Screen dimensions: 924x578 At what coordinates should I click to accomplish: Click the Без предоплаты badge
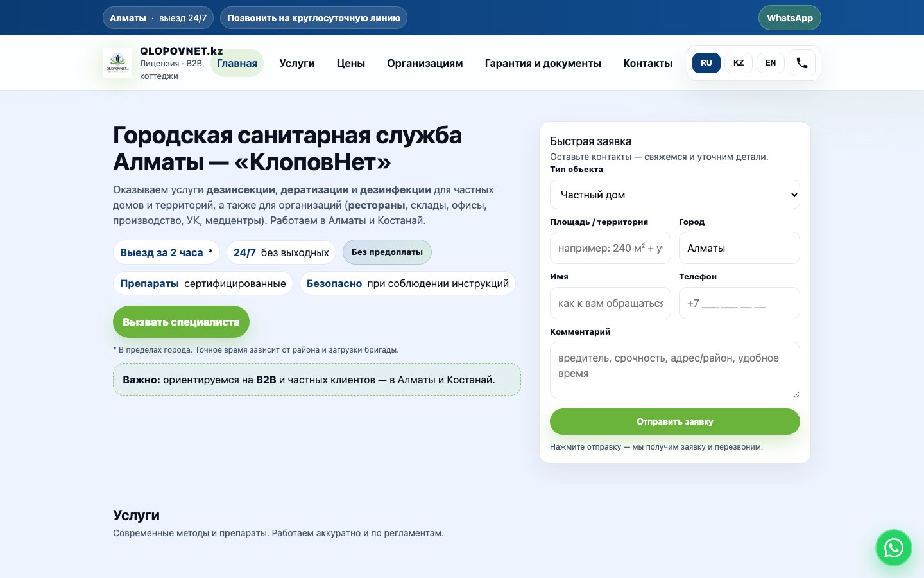(387, 252)
